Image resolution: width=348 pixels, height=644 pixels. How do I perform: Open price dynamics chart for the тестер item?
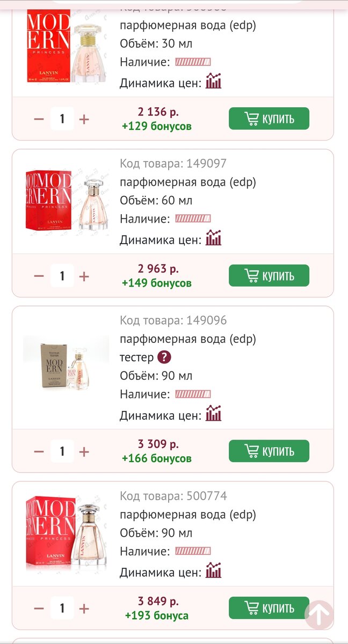pyautogui.click(x=213, y=413)
